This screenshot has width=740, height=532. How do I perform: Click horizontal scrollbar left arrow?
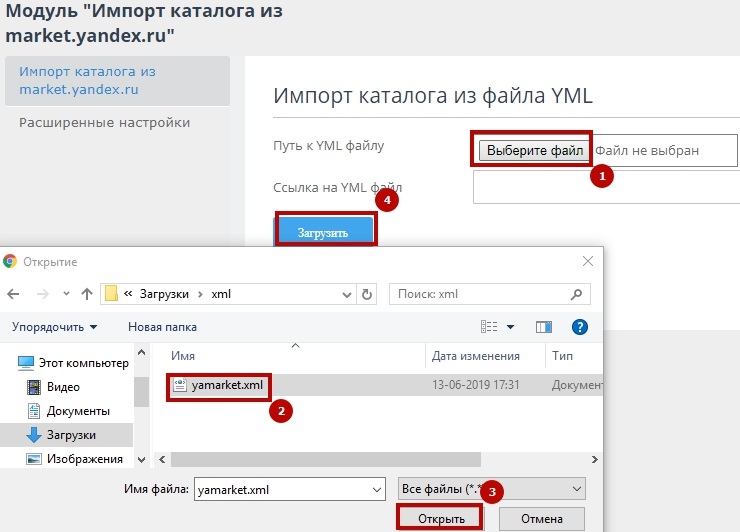tap(162, 459)
